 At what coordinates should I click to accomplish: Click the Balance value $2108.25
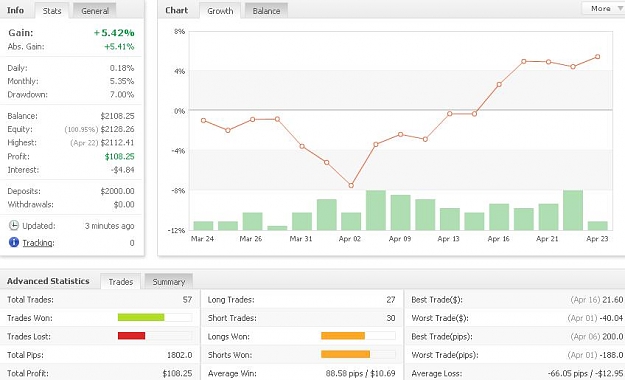click(x=117, y=116)
